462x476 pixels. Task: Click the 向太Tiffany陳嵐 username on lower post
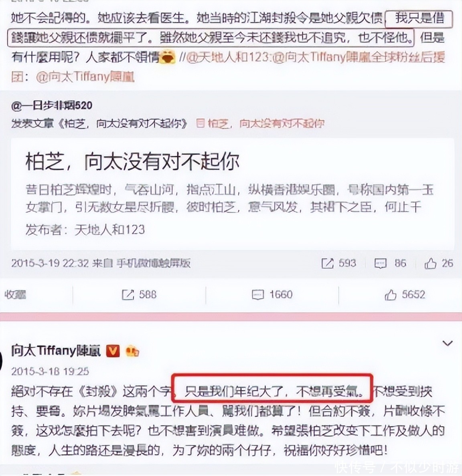[56, 351]
